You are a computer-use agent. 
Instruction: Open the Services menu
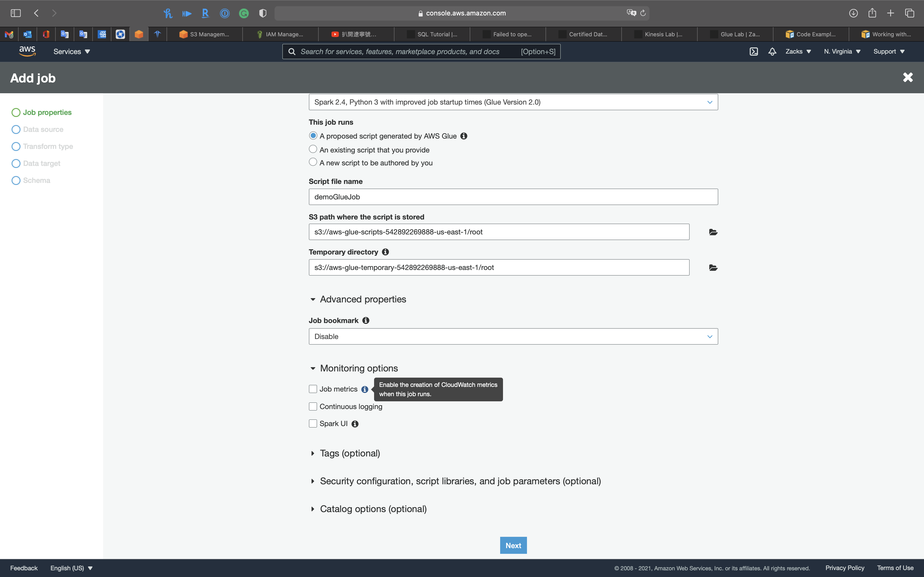click(x=71, y=52)
